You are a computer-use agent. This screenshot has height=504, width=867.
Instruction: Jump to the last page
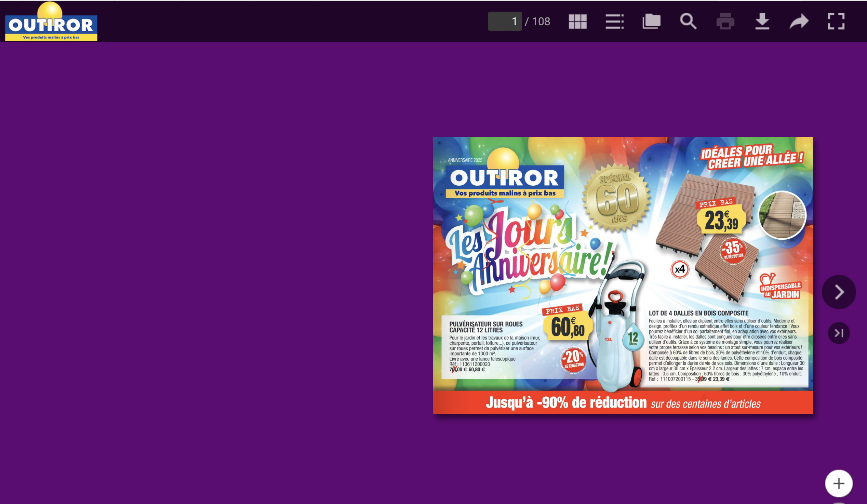839,333
